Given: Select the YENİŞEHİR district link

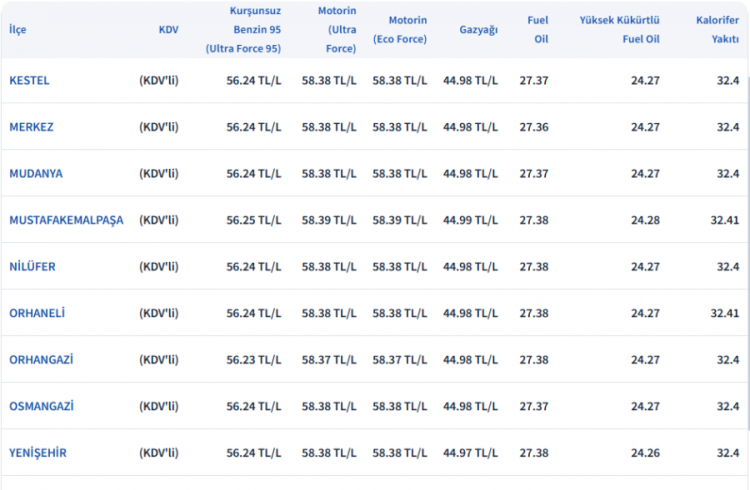Looking at the screenshot, I should (x=38, y=453).
